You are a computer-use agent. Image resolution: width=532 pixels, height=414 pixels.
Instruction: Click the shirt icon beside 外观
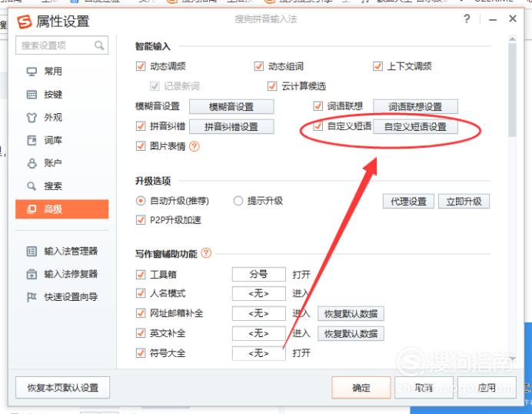point(32,118)
